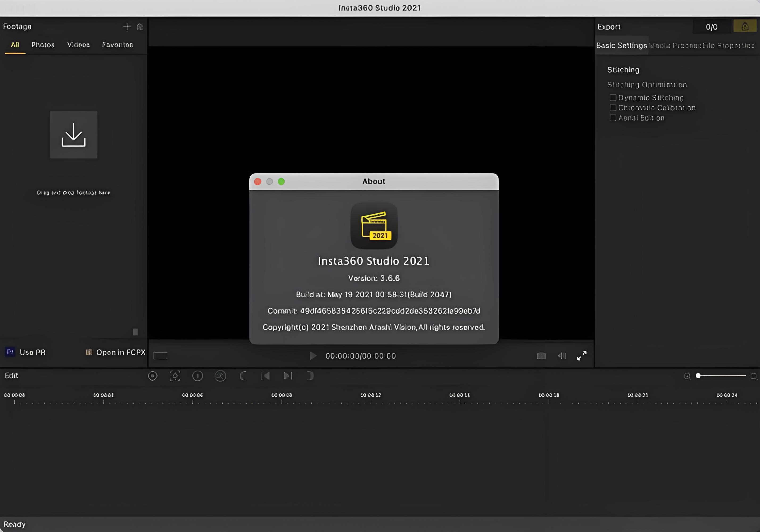Image resolution: width=760 pixels, height=532 pixels.
Task: Enable Chromatic Calibration checkbox
Action: [x=613, y=108]
